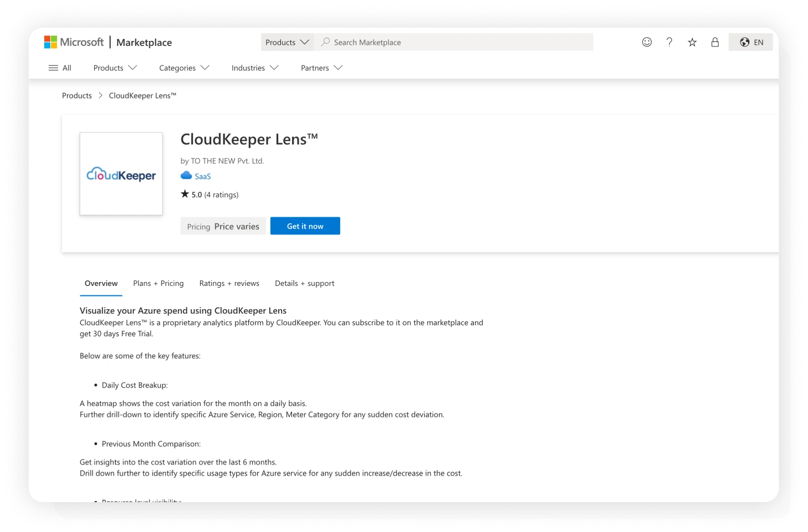Go to Marketplace home link
This screenshot has width=808, height=532.
pyautogui.click(x=144, y=43)
